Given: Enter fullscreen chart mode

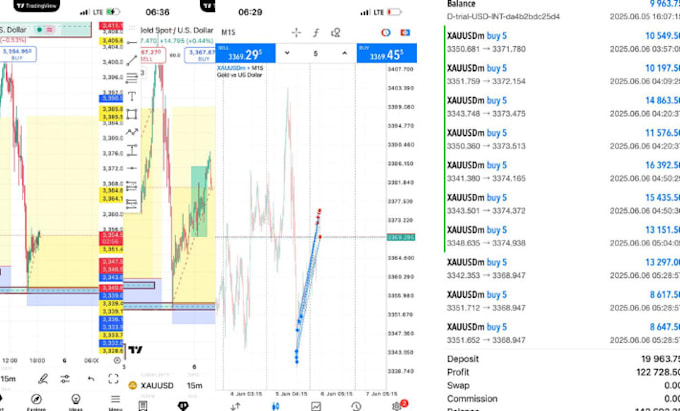Looking at the screenshot, I should [113, 379].
